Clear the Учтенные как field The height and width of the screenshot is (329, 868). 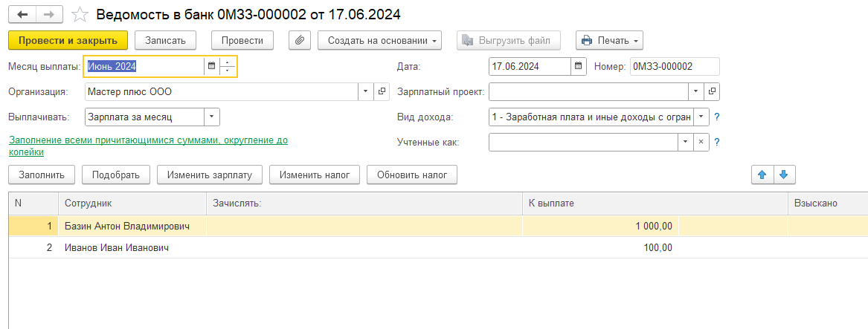700,142
